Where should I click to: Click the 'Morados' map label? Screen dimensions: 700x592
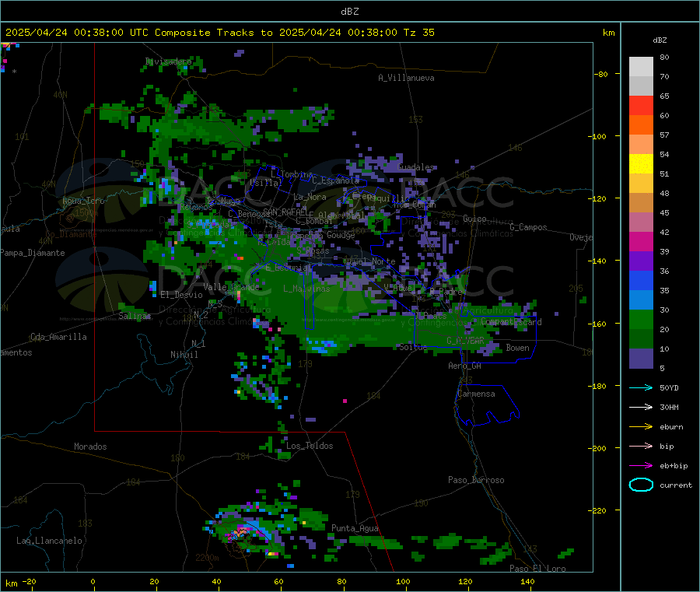pos(90,447)
